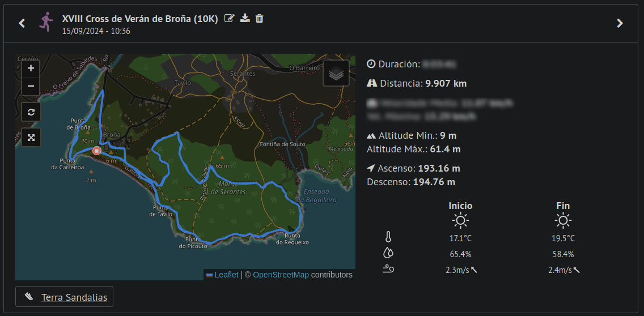Screen dimensions: 644x316
Task: Open the Terra Sandalias equipment link
Action: 74,297
